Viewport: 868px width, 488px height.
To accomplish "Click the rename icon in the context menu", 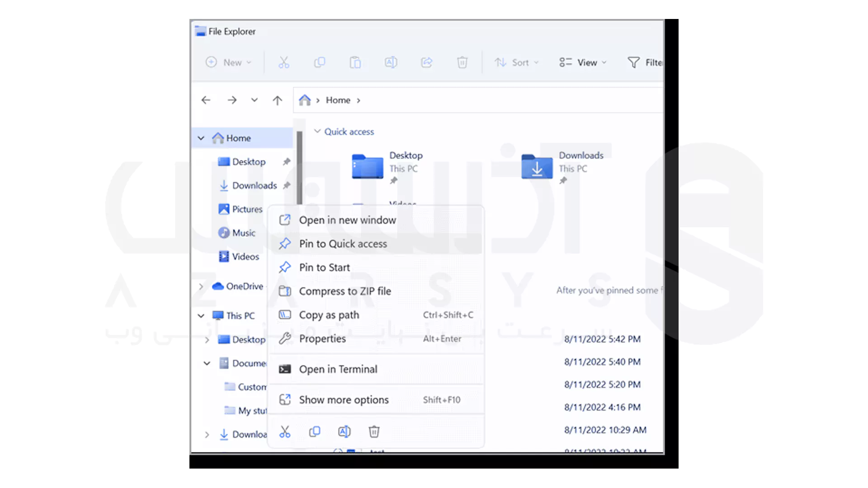I will [344, 432].
